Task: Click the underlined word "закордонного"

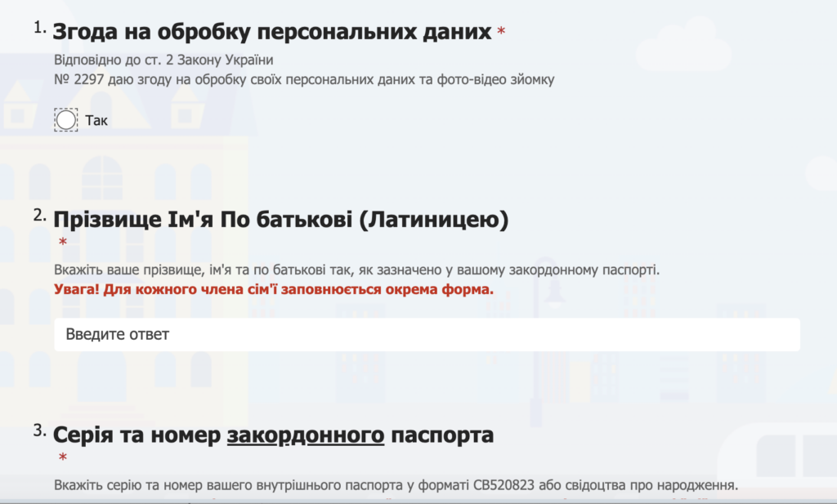Action: pos(305,435)
